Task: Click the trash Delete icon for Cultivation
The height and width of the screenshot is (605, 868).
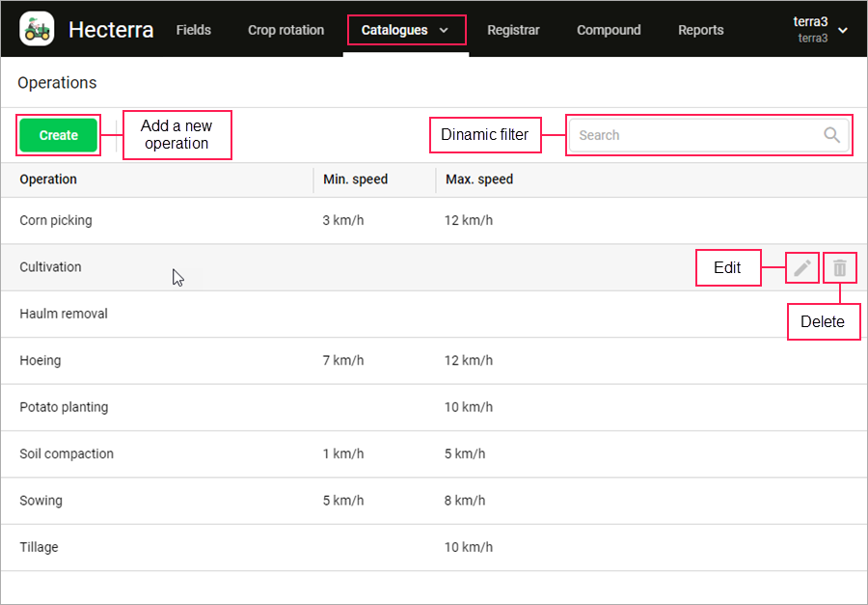Action: (840, 268)
